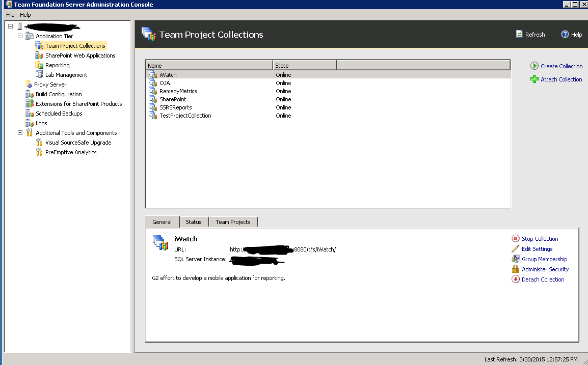Viewport: 588px width, 365px height.
Task: Select the RemedyMetrics collection name
Action: [178, 91]
